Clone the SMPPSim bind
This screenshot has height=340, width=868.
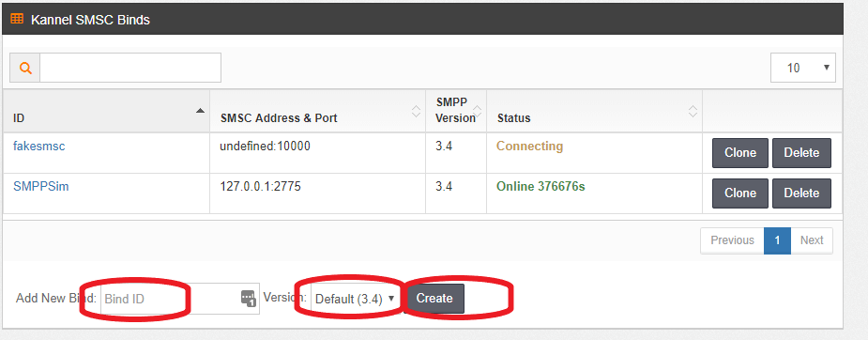point(740,193)
